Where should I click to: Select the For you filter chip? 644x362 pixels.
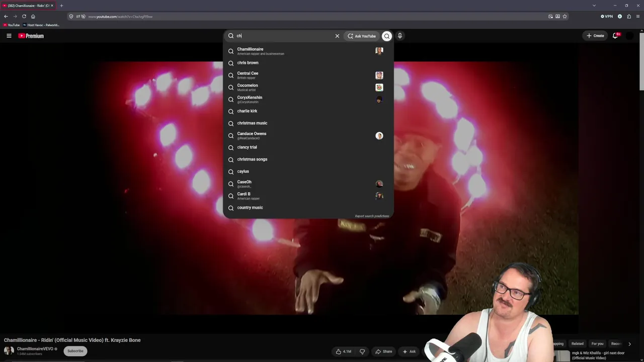coord(597,344)
